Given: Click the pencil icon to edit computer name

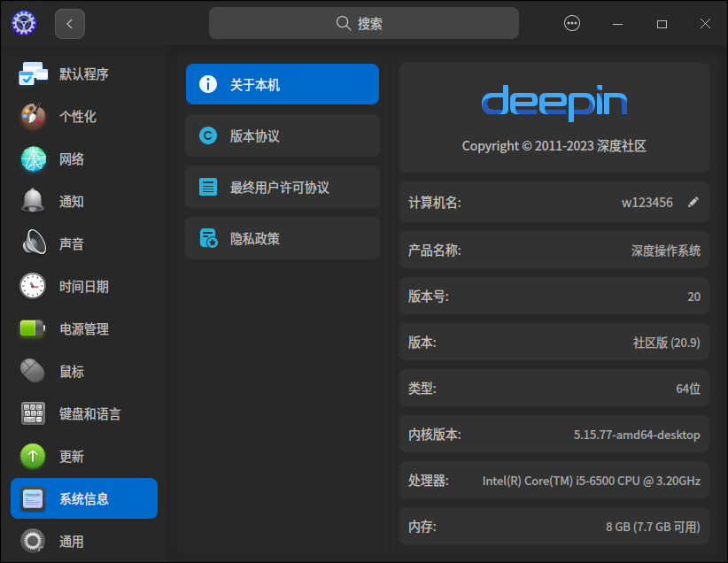Looking at the screenshot, I should 693,202.
